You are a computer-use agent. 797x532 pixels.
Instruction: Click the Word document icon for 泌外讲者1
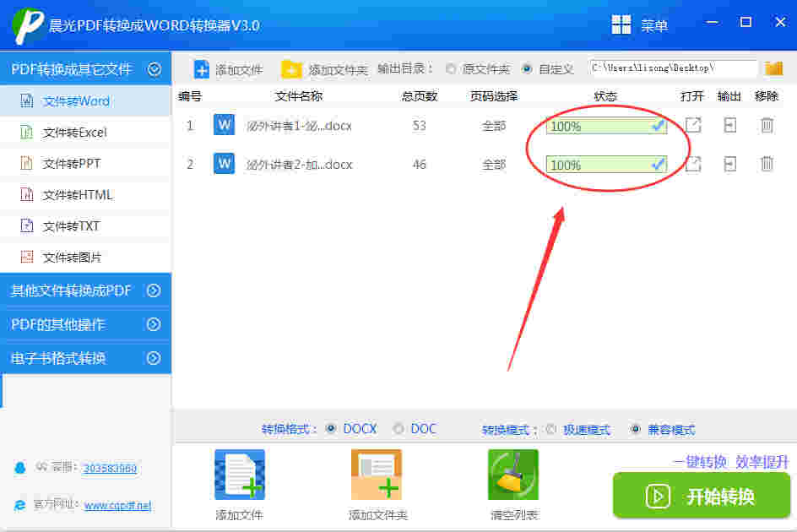(x=224, y=125)
